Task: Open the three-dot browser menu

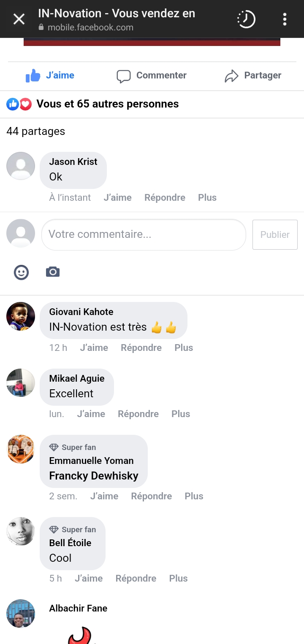Action: (285, 19)
